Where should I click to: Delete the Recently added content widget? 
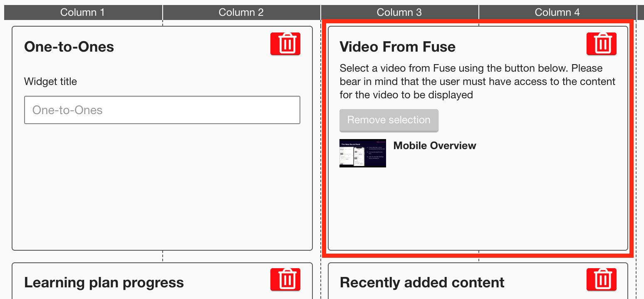coord(602,279)
